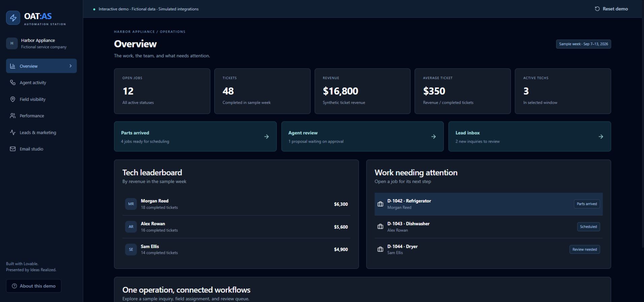Open the Agent activity page
Screen dimensions: 644x302
point(41,82)
